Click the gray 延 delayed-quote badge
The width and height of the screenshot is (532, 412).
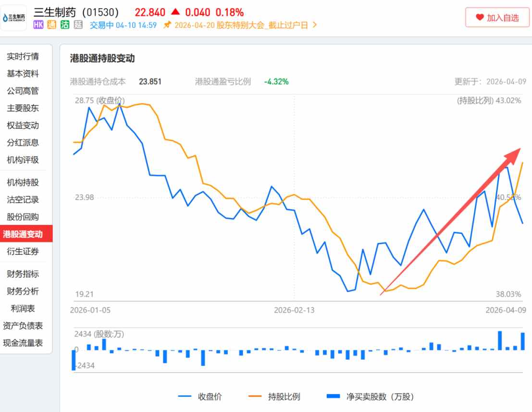[78, 25]
